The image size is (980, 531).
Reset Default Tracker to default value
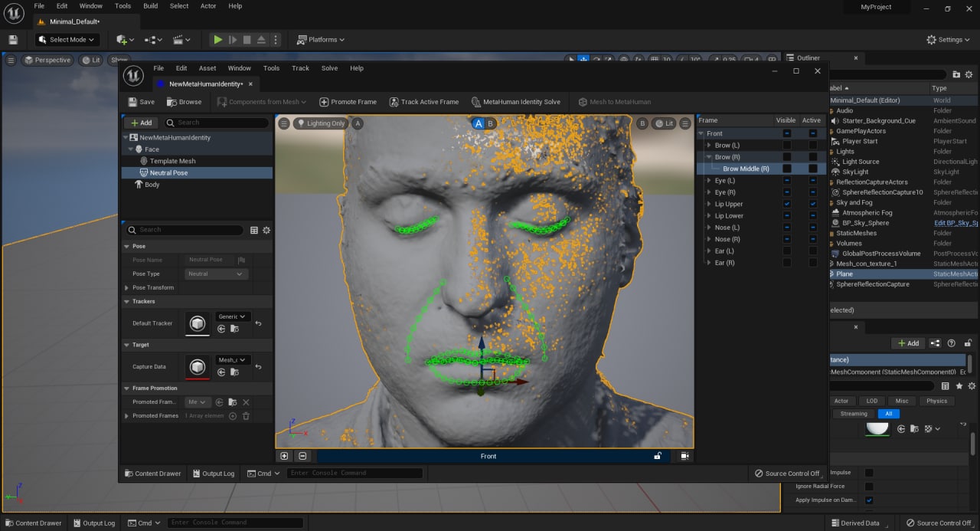tap(258, 323)
